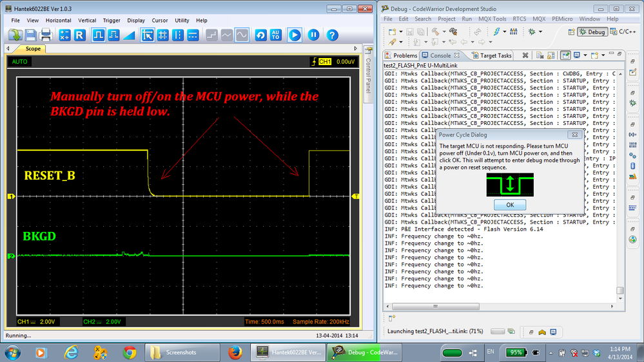Select the Scope tab in Hantek
Screen dimensions: 644x362
click(33, 48)
